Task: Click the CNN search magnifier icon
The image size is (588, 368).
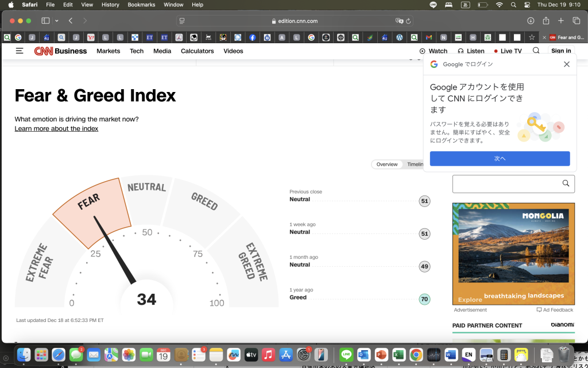Action: tap(536, 51)
